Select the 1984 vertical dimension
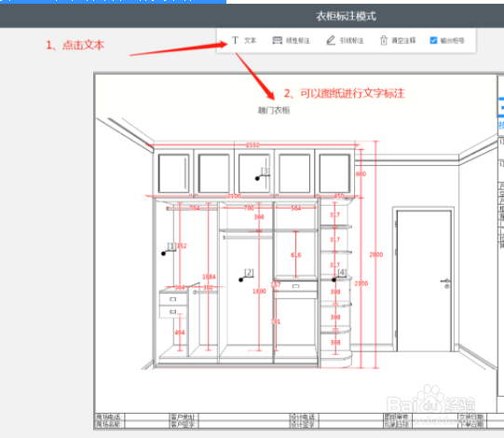Image resolution: width=504 pixels, height=438 pixels. tap(209, 277)
